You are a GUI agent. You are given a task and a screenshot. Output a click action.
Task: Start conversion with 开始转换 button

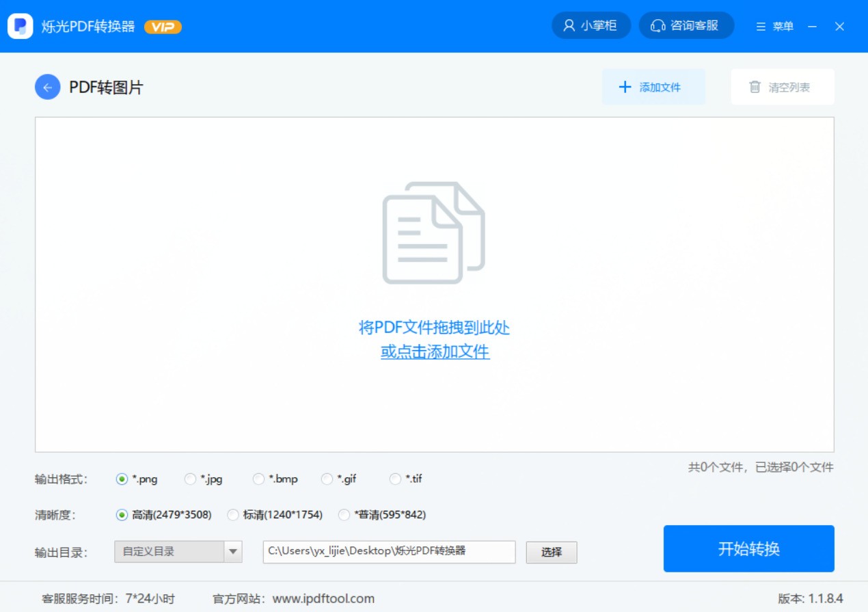pyautogui.click(x=749, y=548)
